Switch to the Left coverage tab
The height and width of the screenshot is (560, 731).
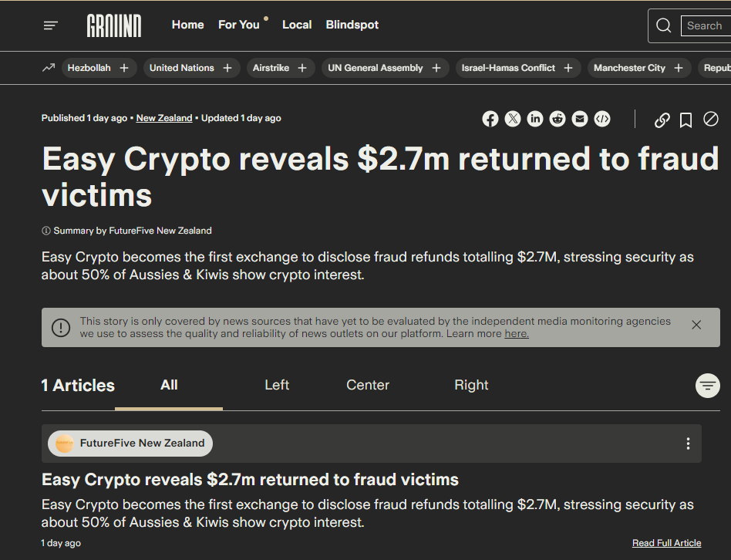(x=277, y=385)
